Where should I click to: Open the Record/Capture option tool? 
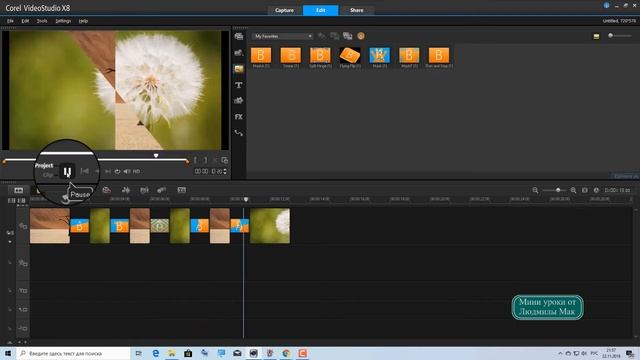click(106, 190)
